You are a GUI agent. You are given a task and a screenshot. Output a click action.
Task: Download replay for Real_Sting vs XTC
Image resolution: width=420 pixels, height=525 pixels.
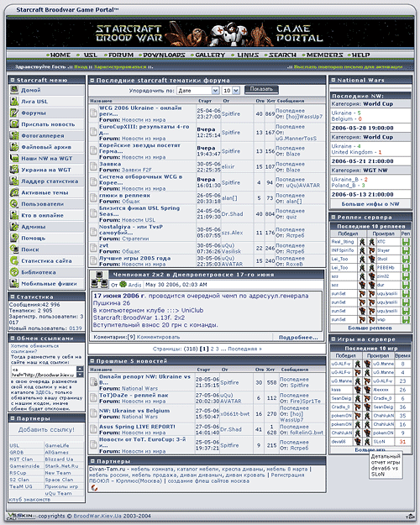406,241
